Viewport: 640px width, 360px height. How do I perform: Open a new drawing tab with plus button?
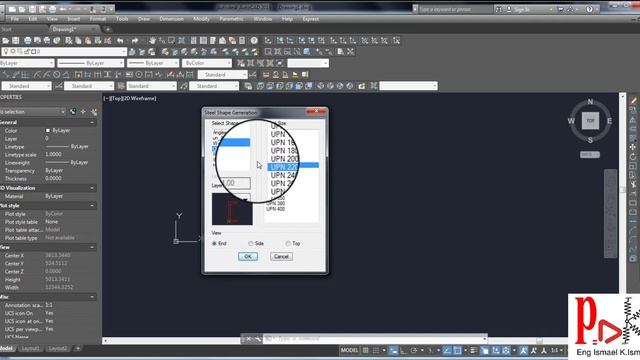point(108,29)
